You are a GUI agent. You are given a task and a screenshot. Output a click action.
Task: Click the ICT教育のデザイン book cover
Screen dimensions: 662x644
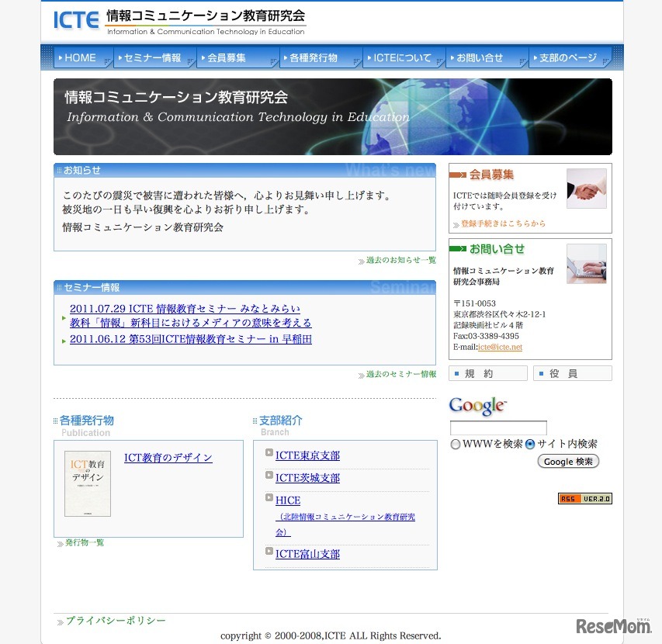(87, 482)
